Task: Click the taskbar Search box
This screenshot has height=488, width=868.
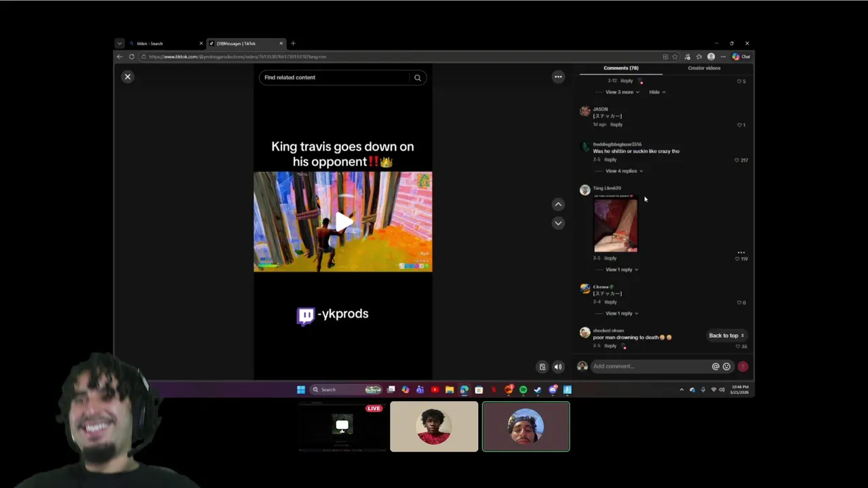Action: (x=346, y=390)
